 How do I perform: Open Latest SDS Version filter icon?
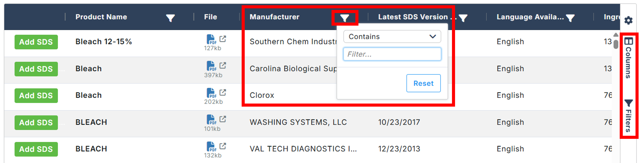tap(463, 18)
